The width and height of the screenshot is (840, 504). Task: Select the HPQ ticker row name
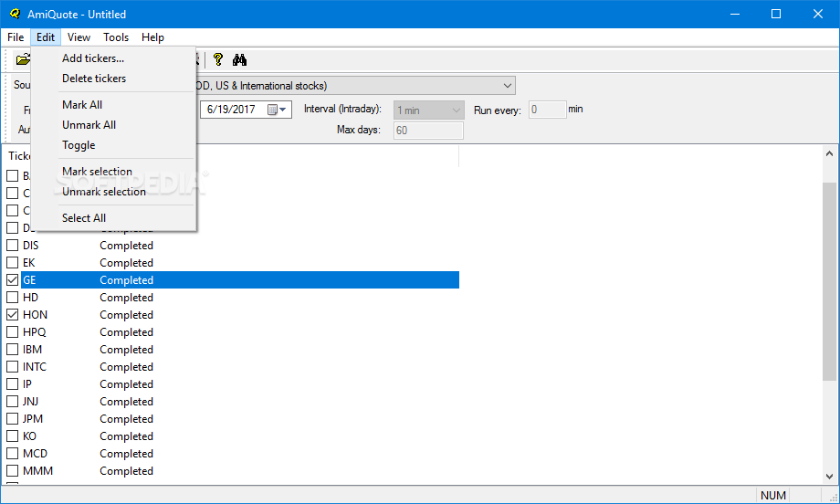click(x=35, y=332)
